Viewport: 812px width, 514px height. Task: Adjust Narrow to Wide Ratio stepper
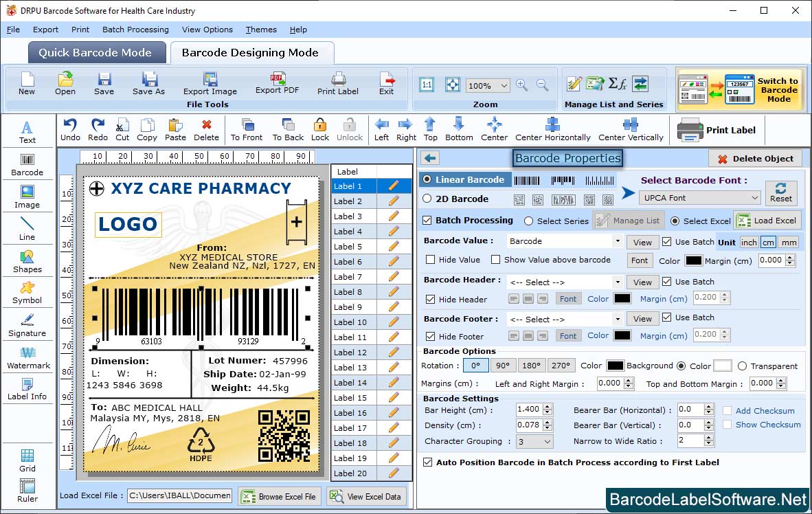point(709,441)
